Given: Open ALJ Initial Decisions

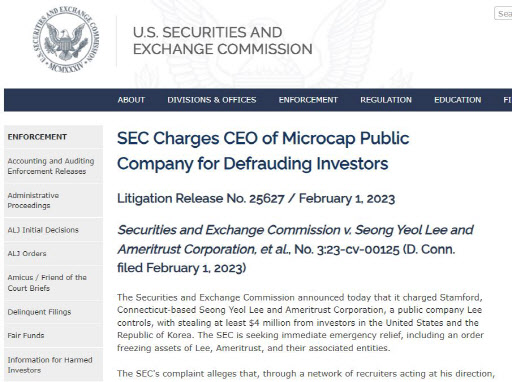Looking at the screenshot, I should tap(43, 230).
